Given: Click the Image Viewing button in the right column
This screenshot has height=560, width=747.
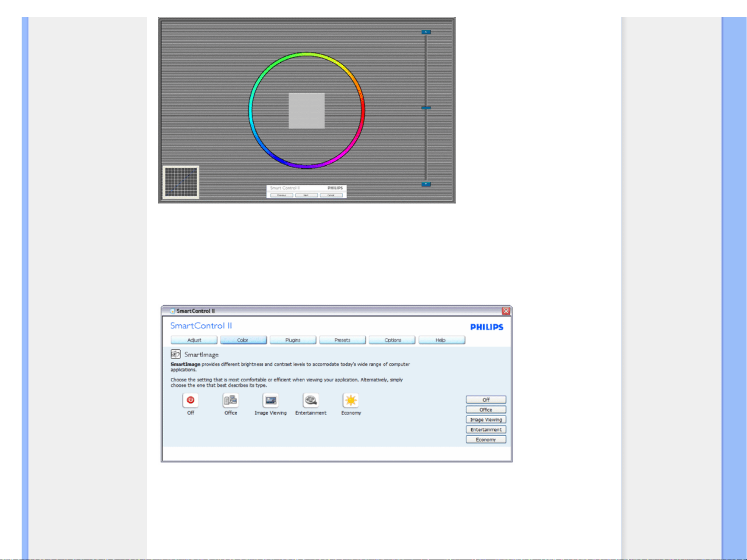Looking at the screenshot, I should click(x=486, y=420).
